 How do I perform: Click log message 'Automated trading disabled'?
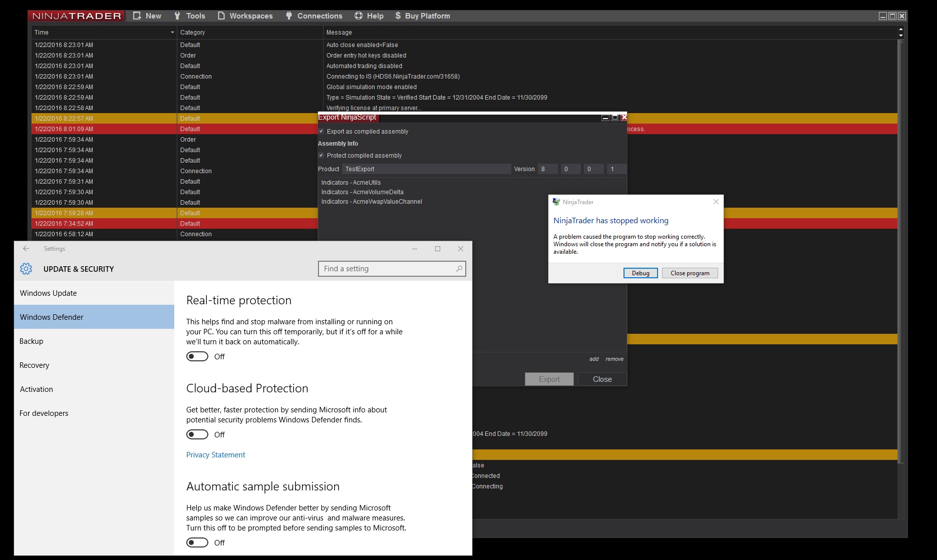(364, 66)
